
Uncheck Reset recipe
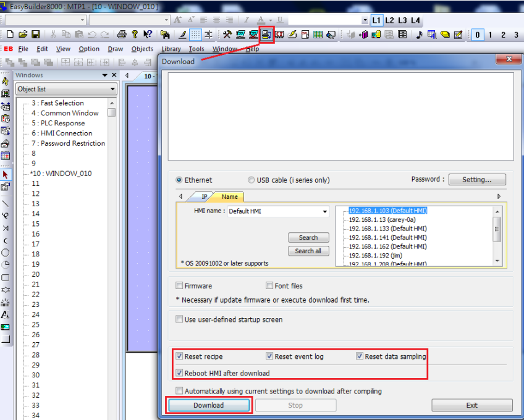179,356
